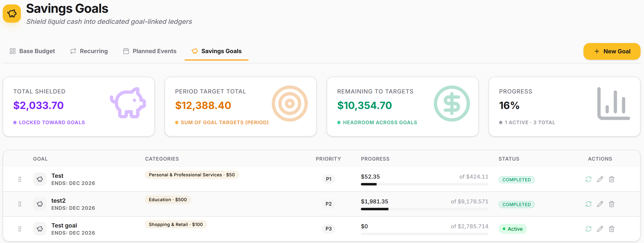Click the $12,388.40 period target value

[203, 105]
